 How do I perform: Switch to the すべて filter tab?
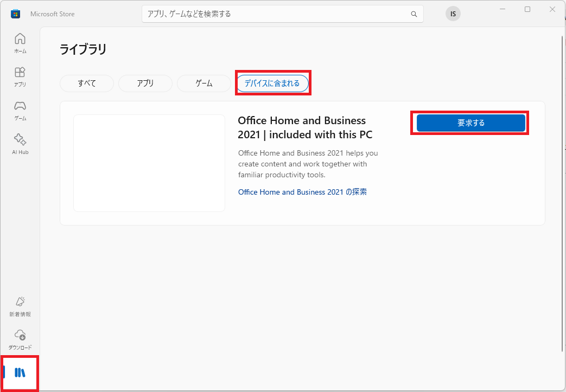[x=87, y=83]
